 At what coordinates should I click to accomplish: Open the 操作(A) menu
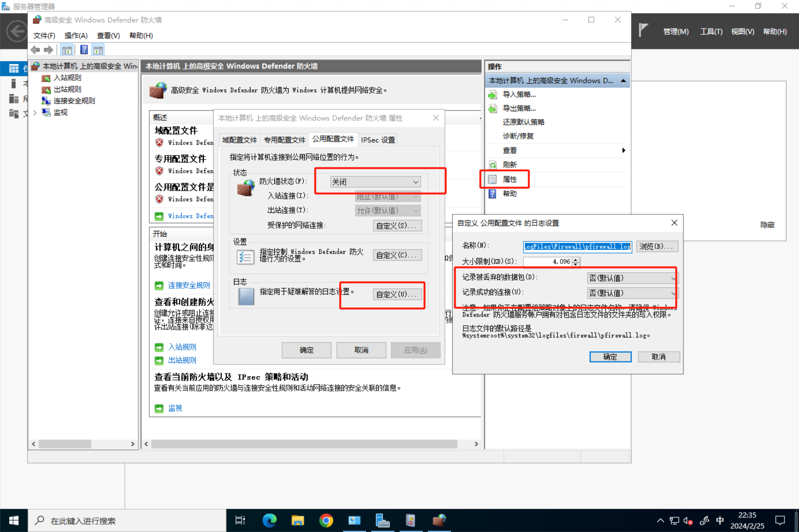tap(76, 35)
